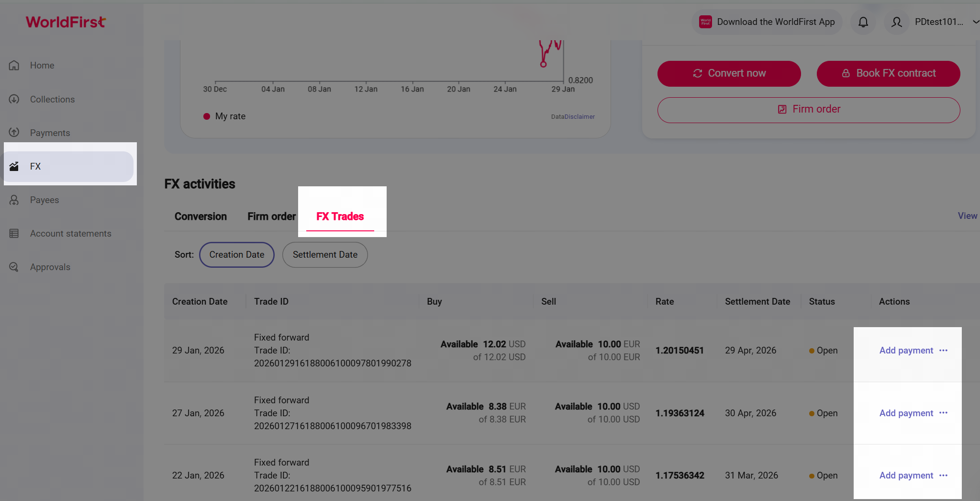Click the Collections download icon in sidebar
This screenshot has width=980, height=501.
coord(14,99)
